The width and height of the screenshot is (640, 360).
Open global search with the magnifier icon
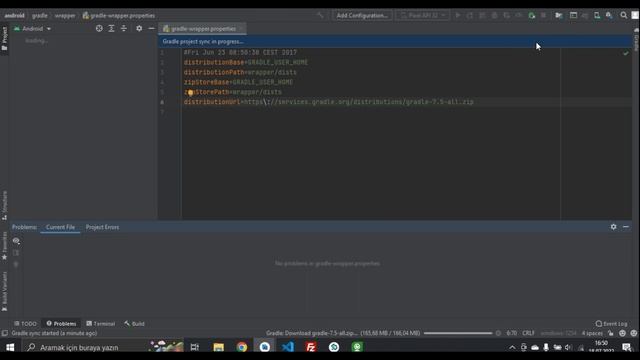tap(624, 16)
